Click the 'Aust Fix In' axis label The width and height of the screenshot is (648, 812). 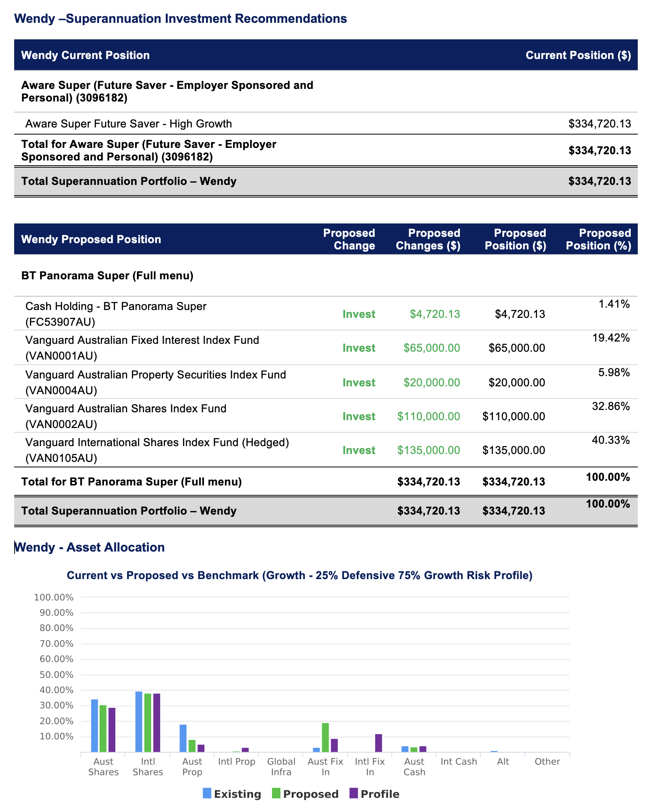[326, 767]
